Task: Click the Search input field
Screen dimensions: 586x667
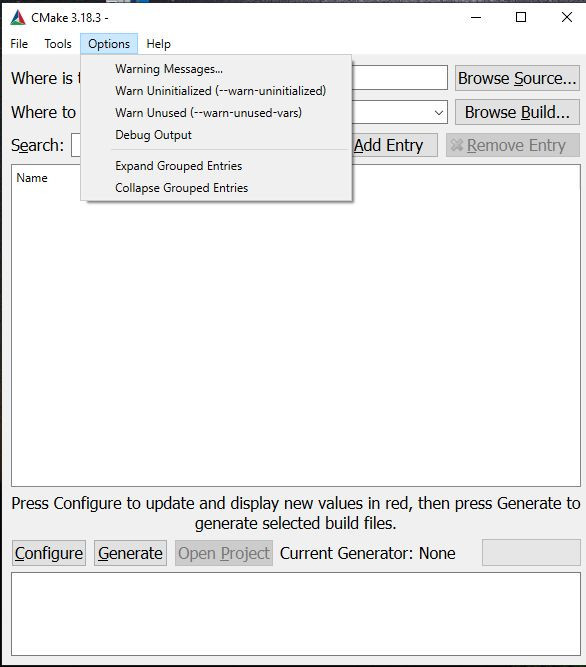Action: pos(76,145)
